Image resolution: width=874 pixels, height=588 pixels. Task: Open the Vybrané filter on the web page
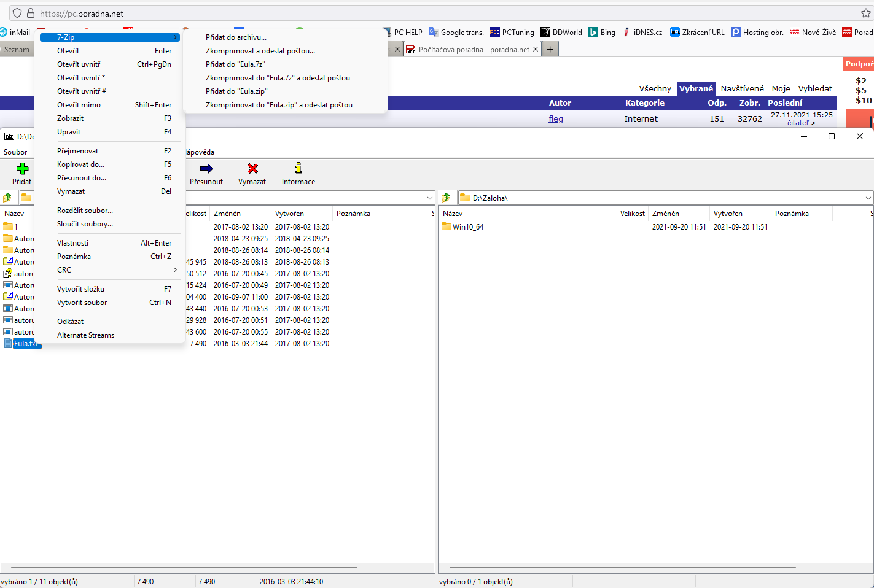(x=696, y=89)
